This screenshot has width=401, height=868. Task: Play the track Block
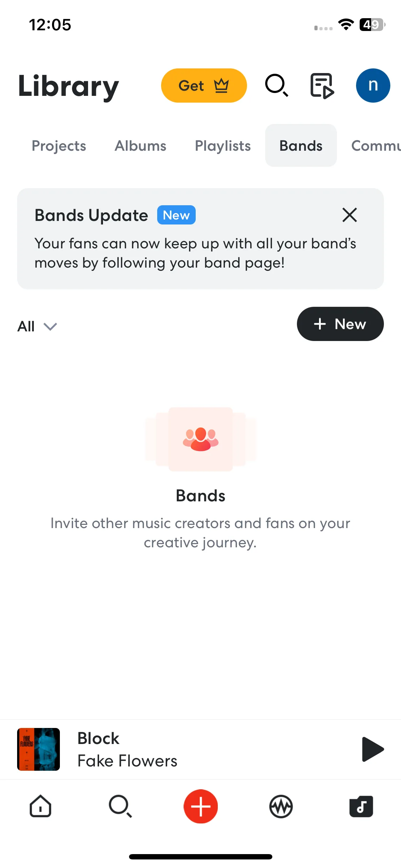pos(372,749)
